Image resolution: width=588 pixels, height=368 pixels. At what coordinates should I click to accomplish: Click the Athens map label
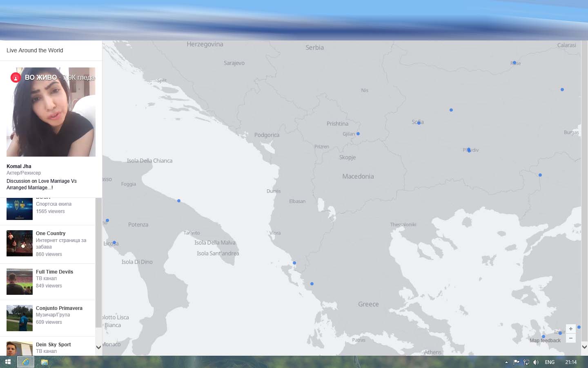(x=433, y=352)
